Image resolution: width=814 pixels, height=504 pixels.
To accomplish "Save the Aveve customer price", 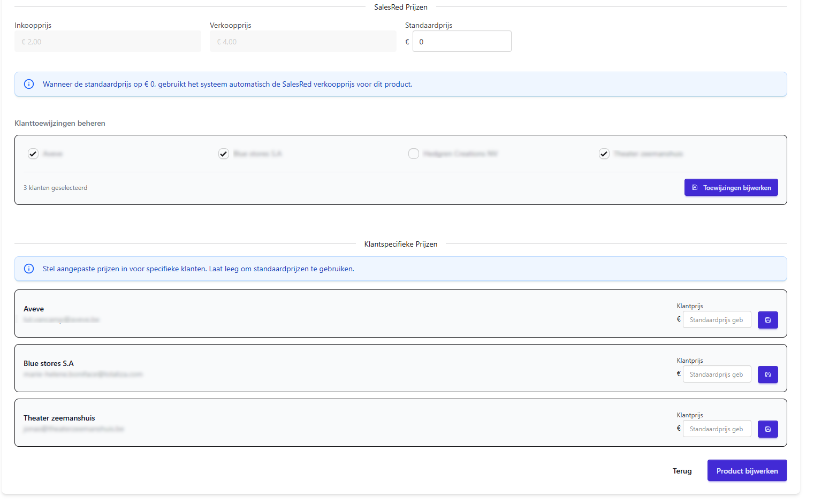I will tap(767, 320).
